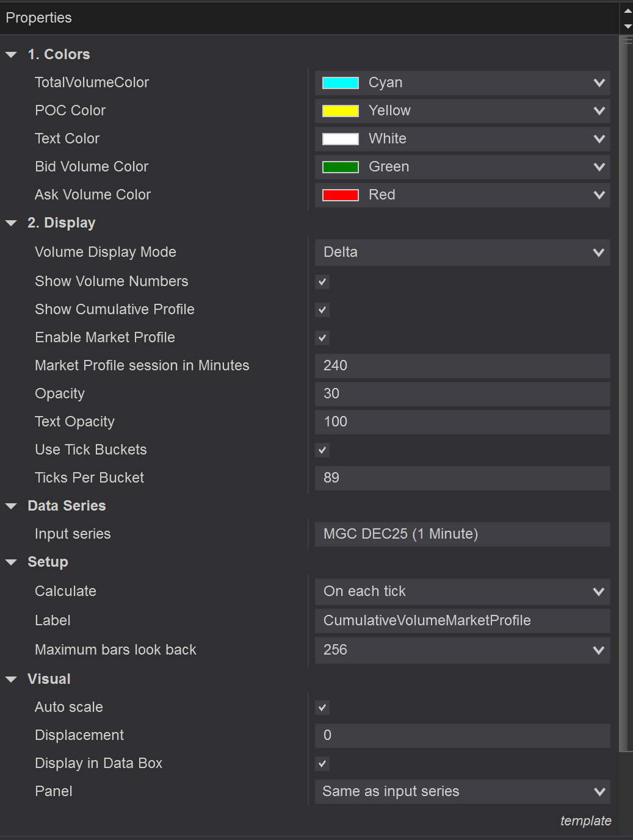
Task: Click the Ticks Per Bucket field
Action: tap(462, 478)
